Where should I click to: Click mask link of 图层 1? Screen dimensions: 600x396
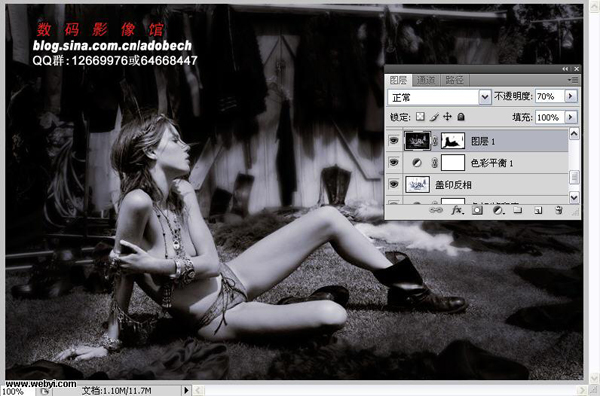tap(434, 141)
